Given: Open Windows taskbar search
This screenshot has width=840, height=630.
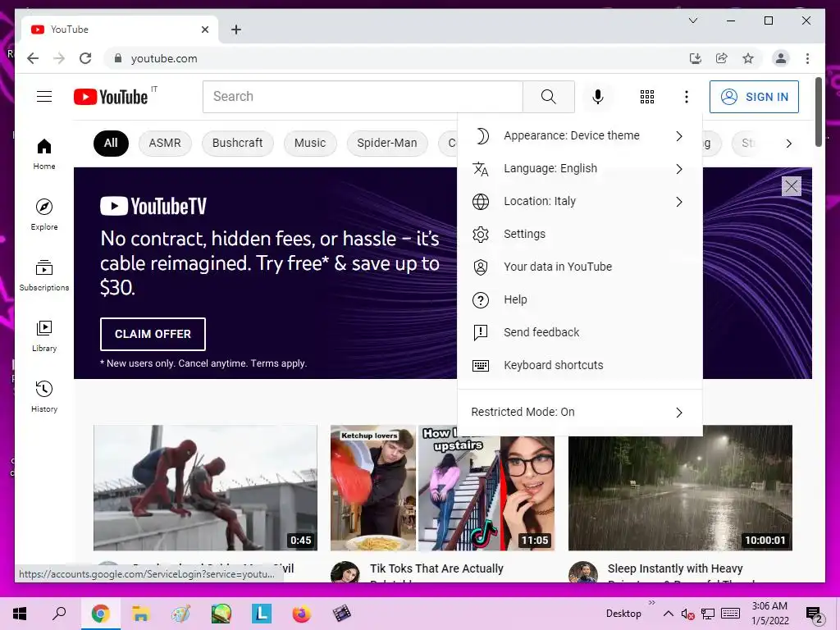Looking at the screenshot, I should (x=59, y=614).
